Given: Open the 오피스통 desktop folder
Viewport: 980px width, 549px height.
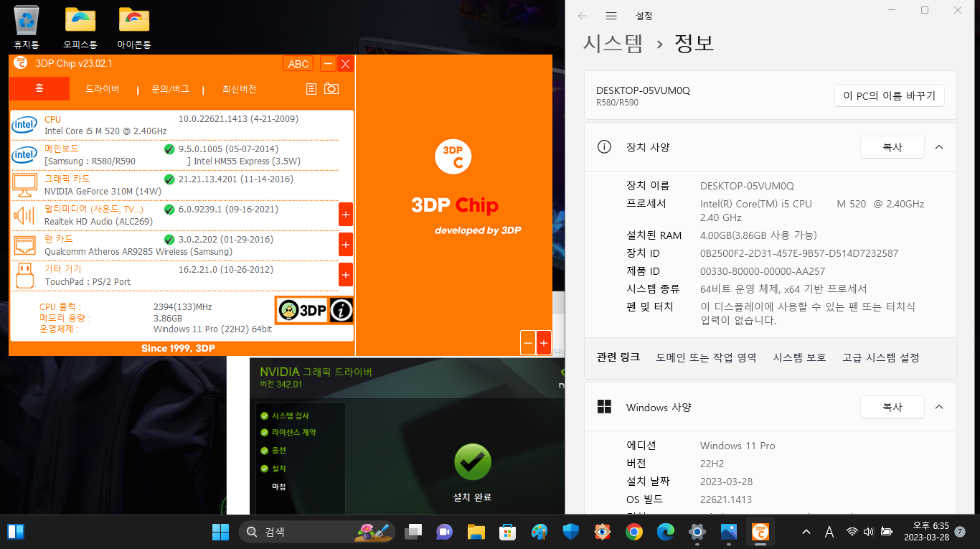Looking at the screenshot, I should coord(80,27).
